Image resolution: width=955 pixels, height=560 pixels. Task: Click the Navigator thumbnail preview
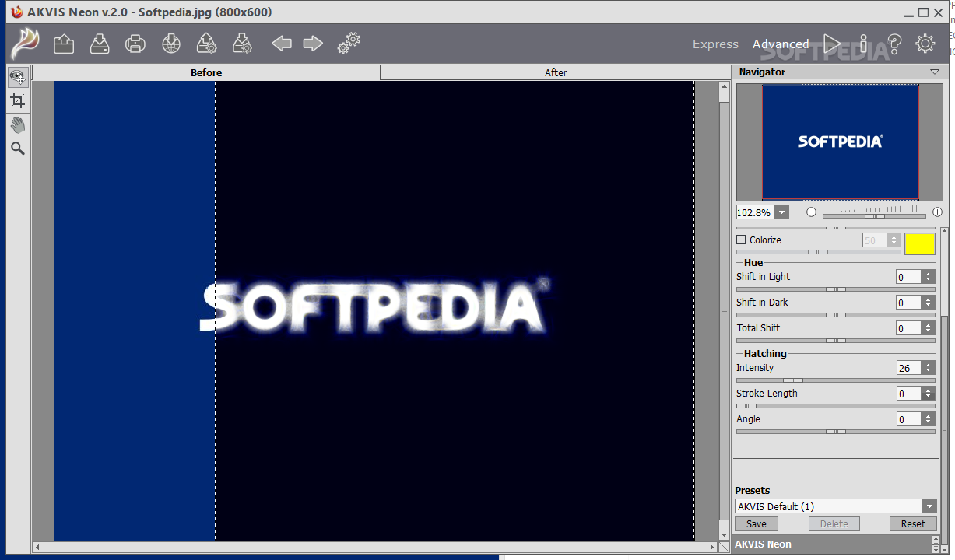pyautogui.click(x=840, y=142)
